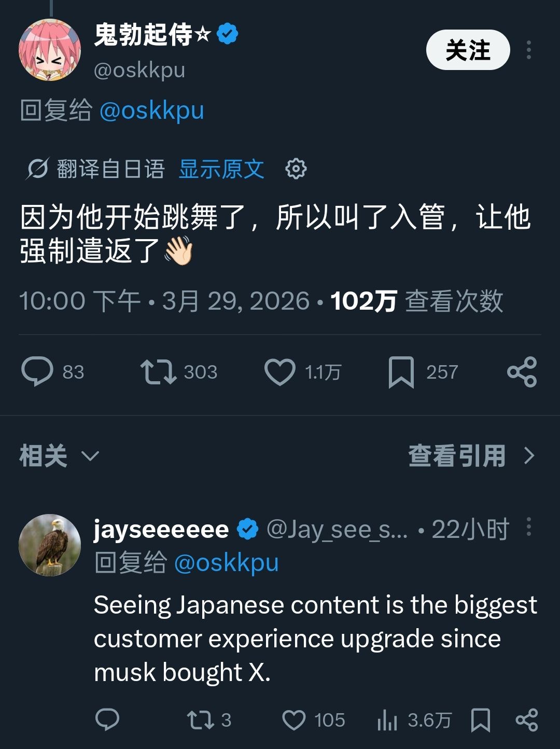Screen dimensions: 560x749
Task: Open 查看引用 quotes view
Action: click(471, 456)
